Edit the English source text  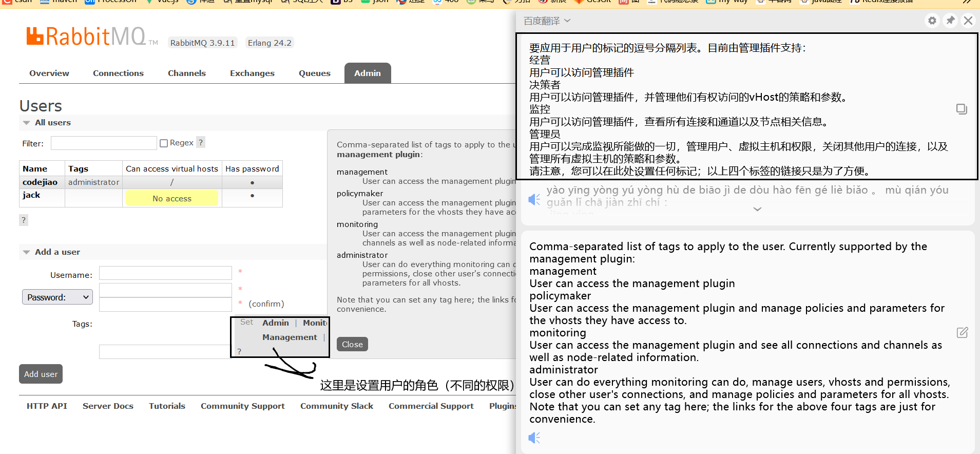pos(962,332)
